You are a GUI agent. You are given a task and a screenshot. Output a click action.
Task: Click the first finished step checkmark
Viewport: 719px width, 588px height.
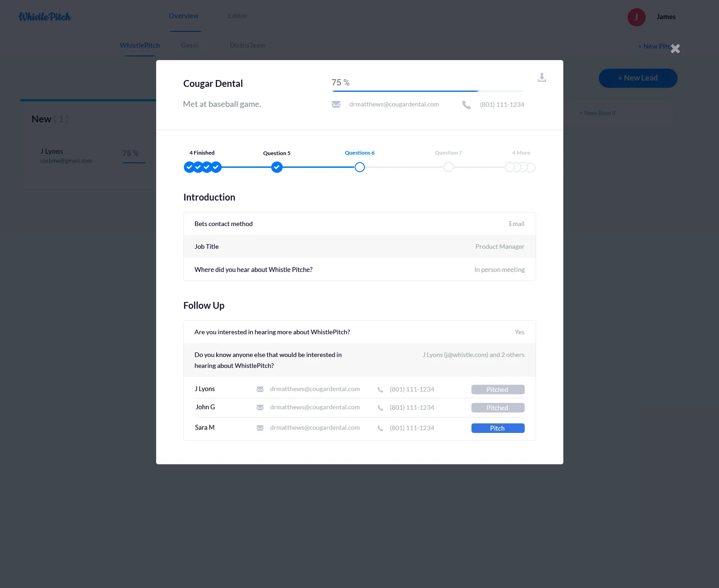pyautogui.click(x=189, y=167)
